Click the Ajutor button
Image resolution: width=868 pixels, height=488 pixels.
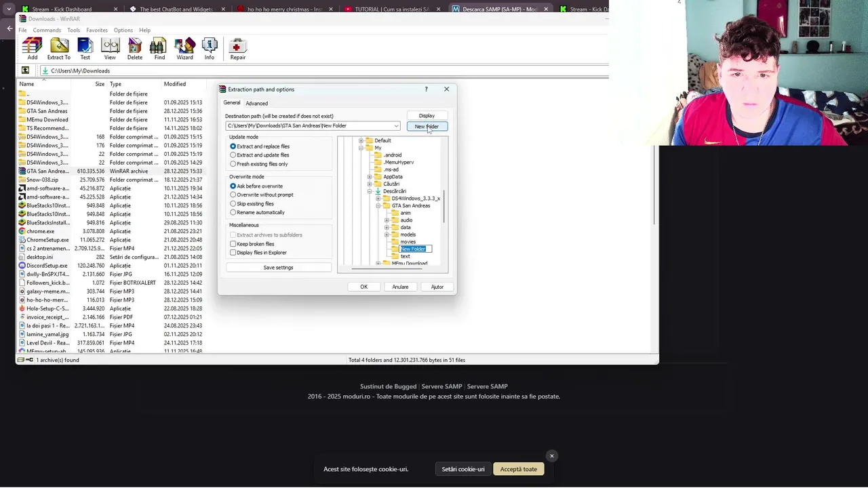437,287
